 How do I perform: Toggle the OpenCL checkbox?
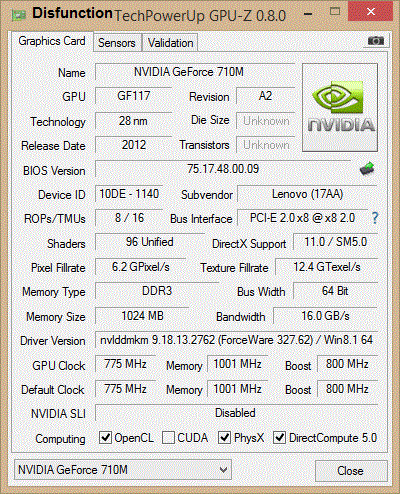pos(105,438)
